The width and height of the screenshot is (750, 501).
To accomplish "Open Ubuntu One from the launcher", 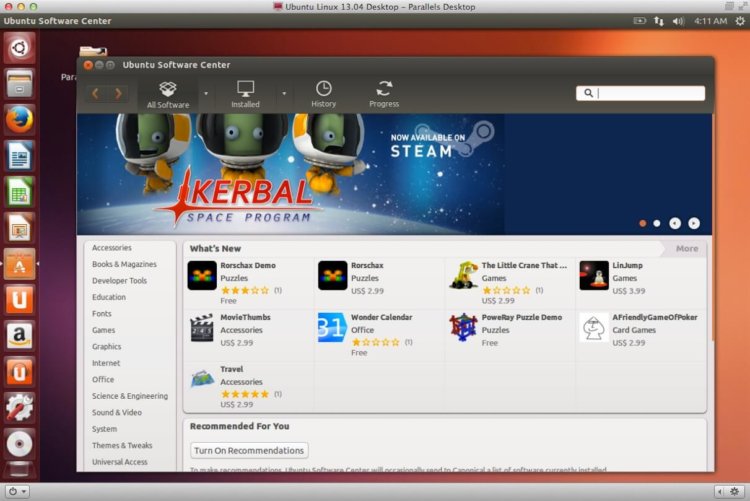I will click(19, 300).
